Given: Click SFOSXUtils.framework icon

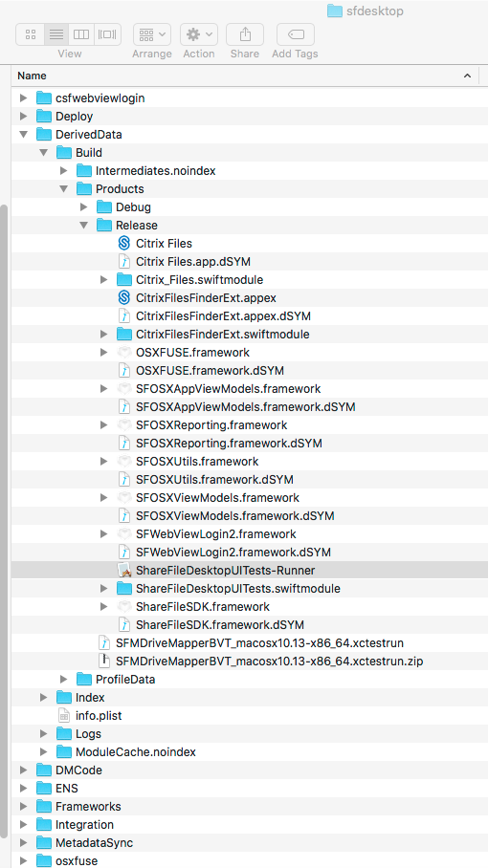Looking at the screenshot, I should (x=124, y=462).
